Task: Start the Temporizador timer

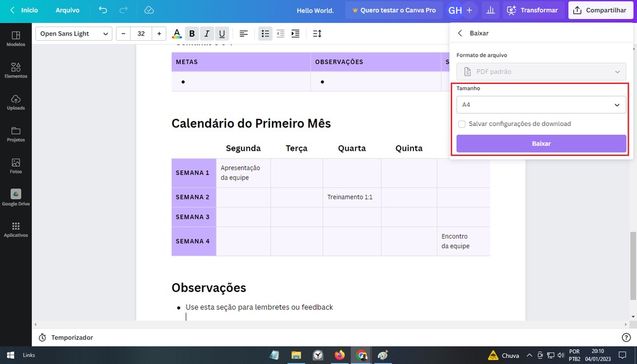Action: (66, 338)
